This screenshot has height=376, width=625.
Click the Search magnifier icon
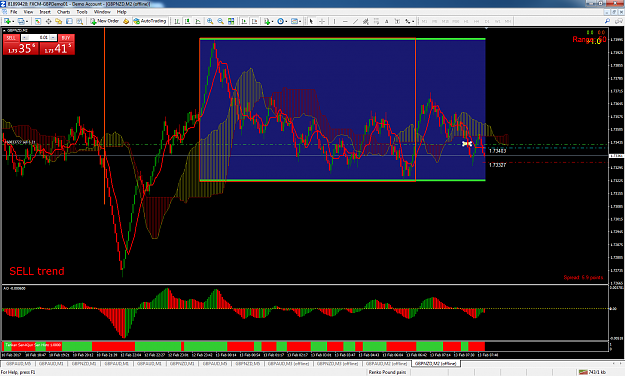607,21
